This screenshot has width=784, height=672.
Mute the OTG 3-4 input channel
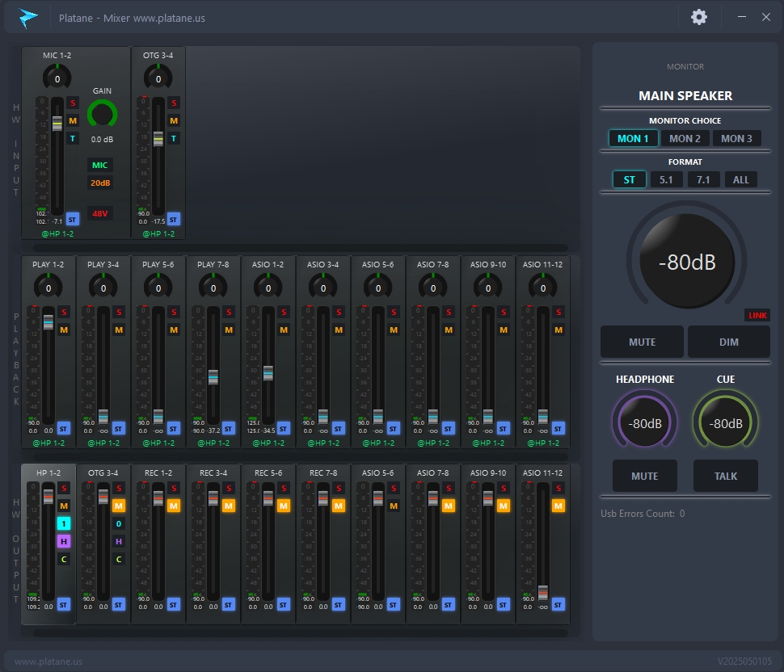(174, 121)
